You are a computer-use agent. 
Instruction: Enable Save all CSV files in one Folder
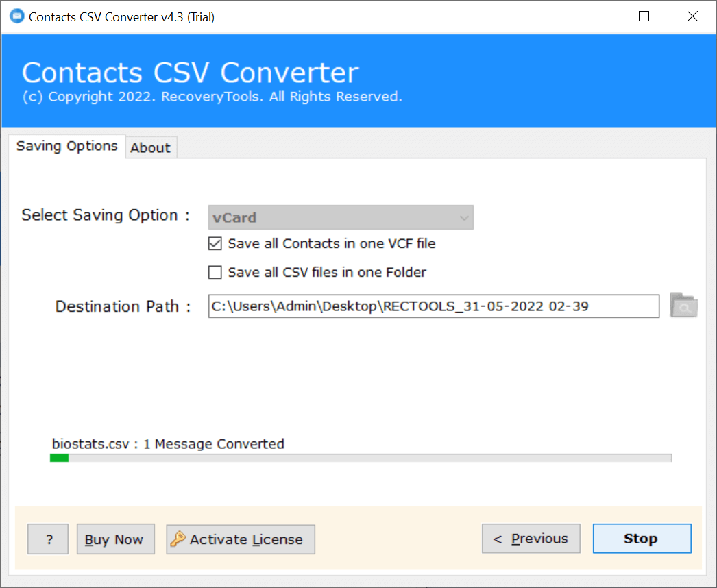(215, 272)
